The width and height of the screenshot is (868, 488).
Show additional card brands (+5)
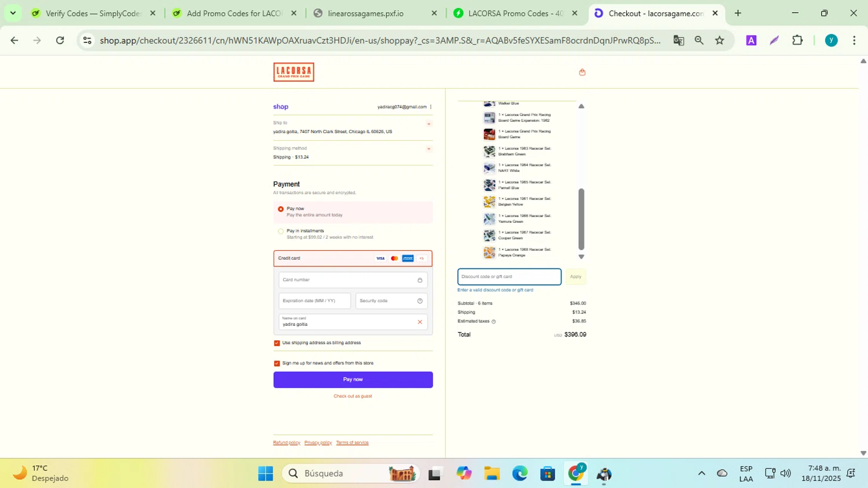point(422,258)
